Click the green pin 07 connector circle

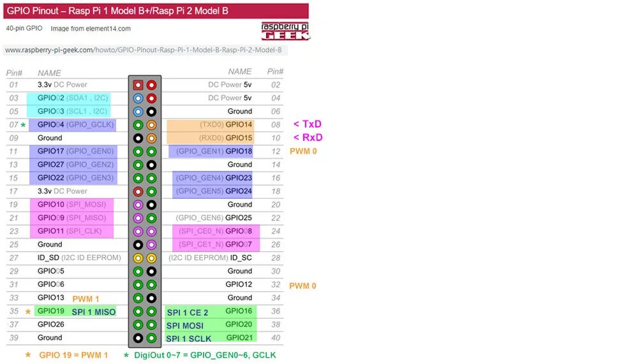coord(138,125)
